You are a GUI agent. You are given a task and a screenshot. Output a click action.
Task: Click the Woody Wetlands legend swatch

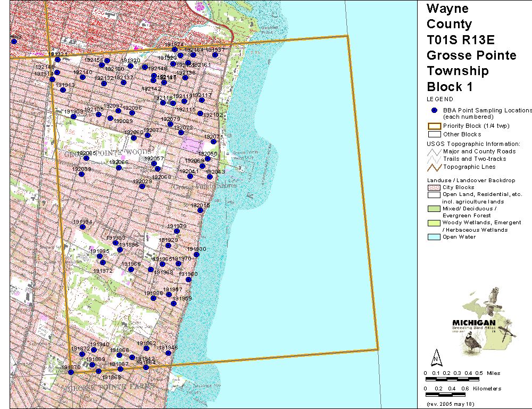pyautogui.click(x=434, y=223)
